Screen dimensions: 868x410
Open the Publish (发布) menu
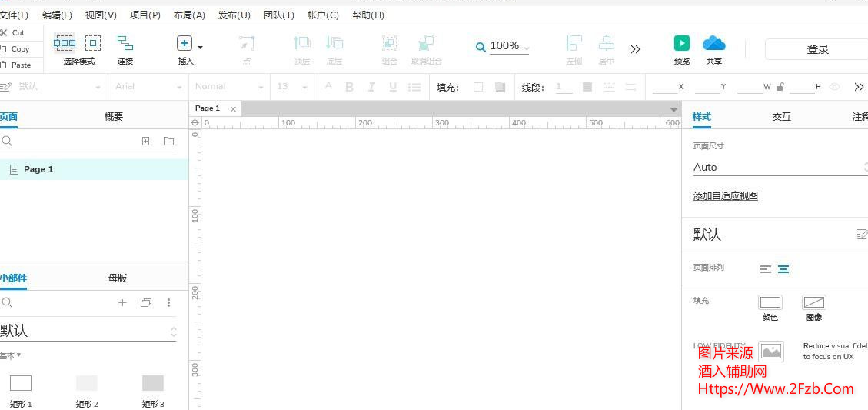click(x=234, y=15)
